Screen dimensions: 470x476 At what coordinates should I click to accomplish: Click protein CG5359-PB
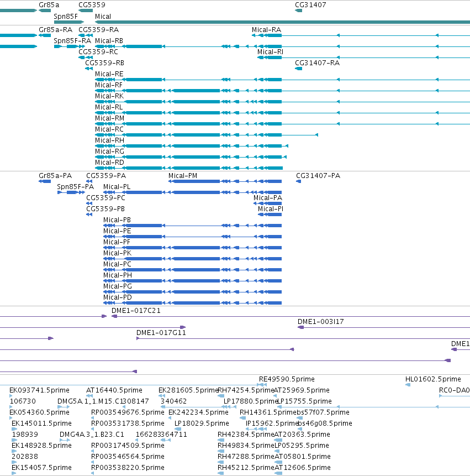coord(105,209)
